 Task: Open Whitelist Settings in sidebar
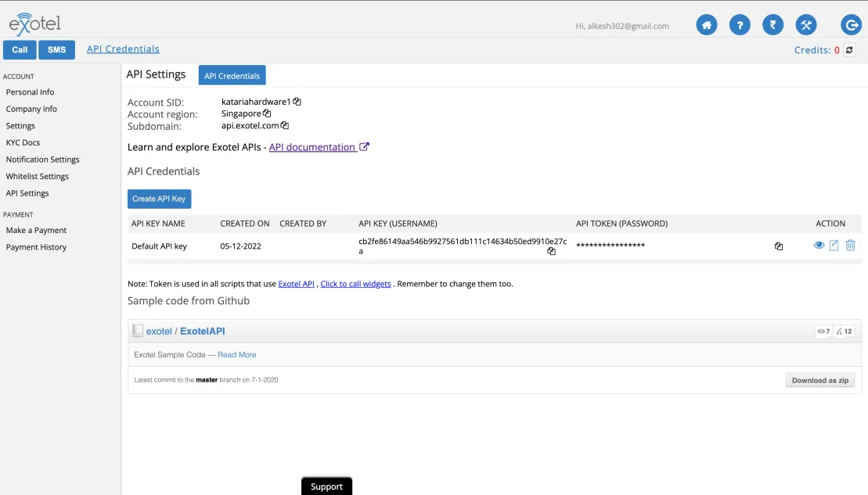pyautogui.click(x=37, y=177)
